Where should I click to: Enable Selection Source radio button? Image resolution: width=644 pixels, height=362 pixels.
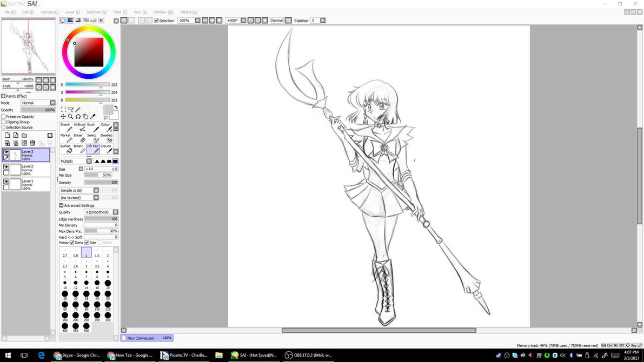pos(3,127)
